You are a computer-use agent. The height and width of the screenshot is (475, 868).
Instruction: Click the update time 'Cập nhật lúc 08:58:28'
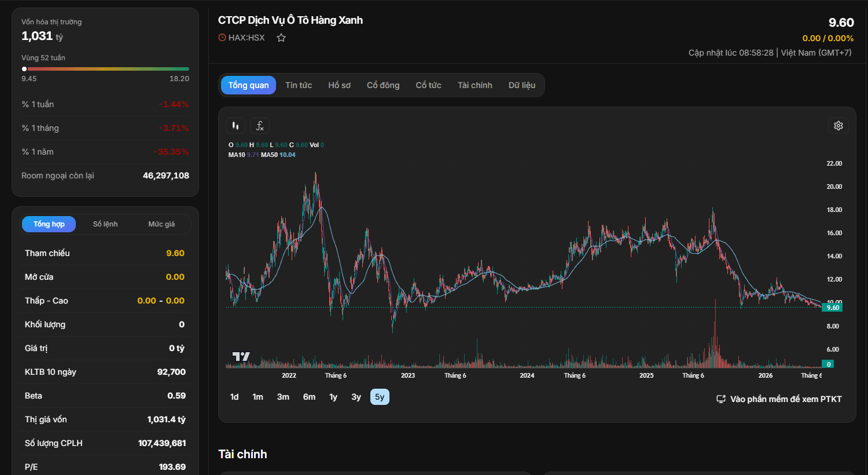731,53
